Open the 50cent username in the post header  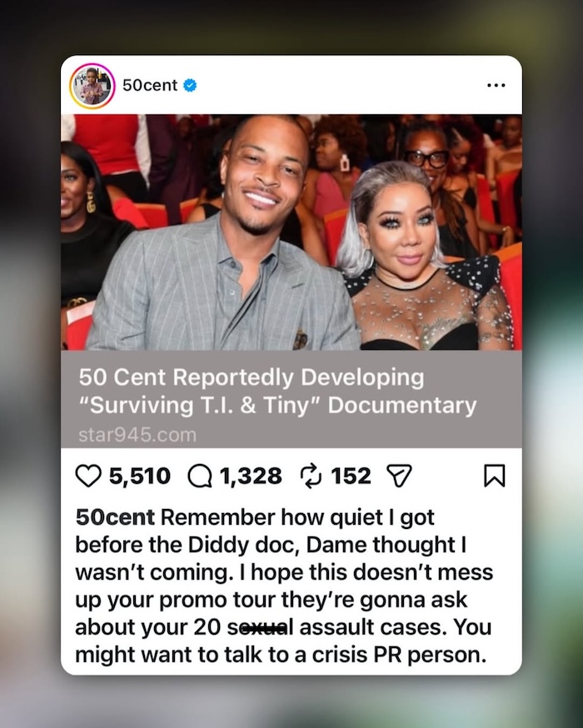(150, 86)
